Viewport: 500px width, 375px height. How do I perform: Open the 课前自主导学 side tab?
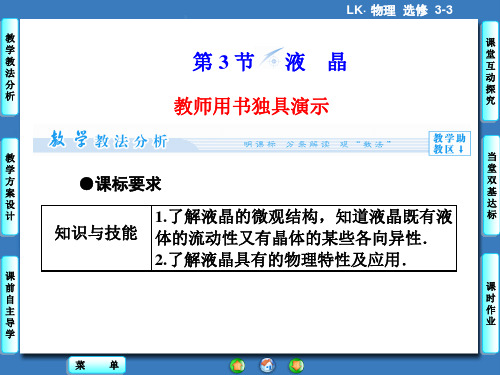(x=10, y=304)
